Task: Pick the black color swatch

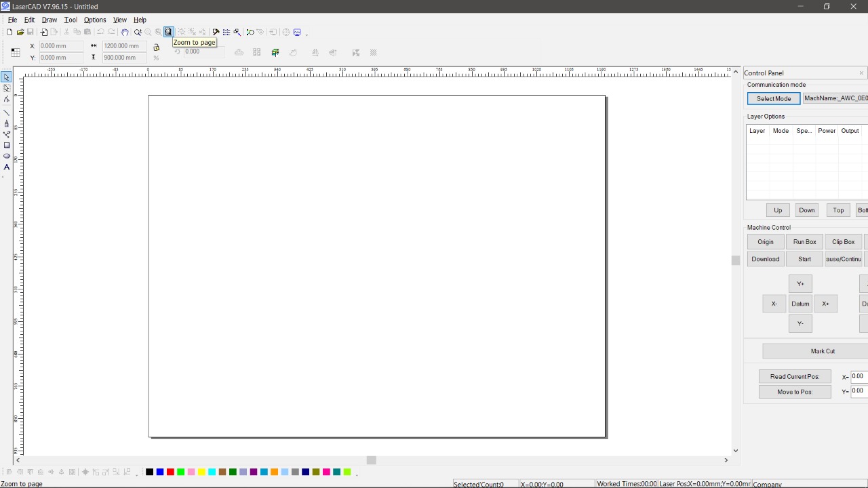Action: 149,472
